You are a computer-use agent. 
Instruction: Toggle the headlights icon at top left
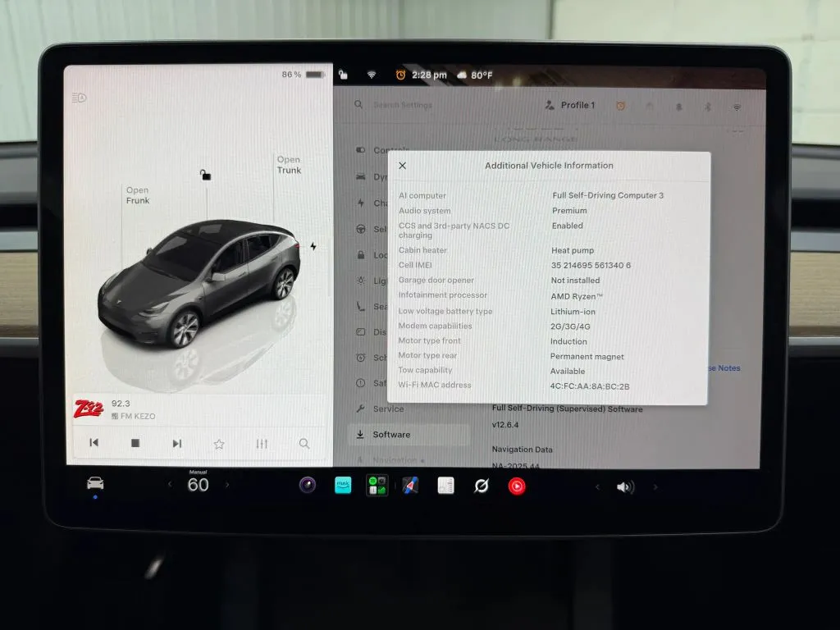click(x=80, y=98)
